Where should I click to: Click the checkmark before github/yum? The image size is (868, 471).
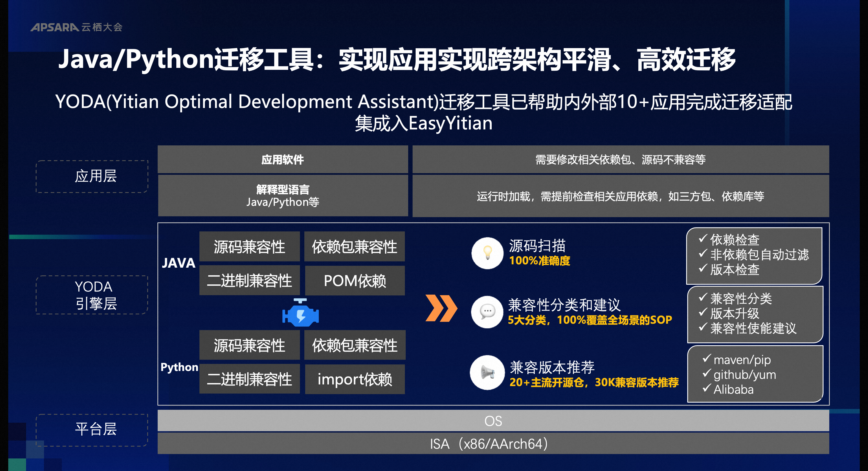(706, 373)
